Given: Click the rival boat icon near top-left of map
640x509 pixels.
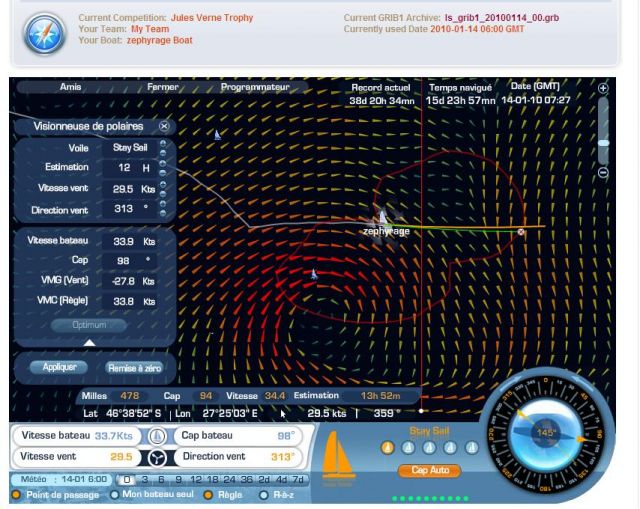Looking at the screenshot, I should (218, 135).
